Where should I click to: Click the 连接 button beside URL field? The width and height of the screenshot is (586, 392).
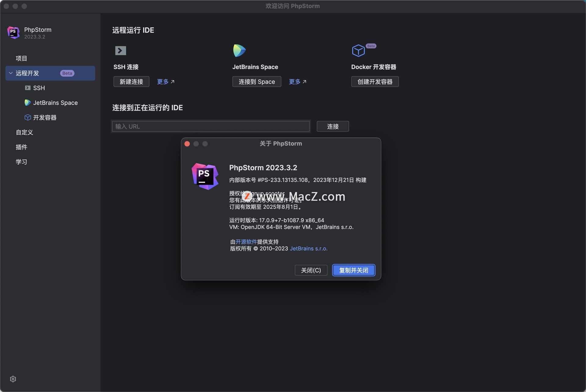click(333, 126)
